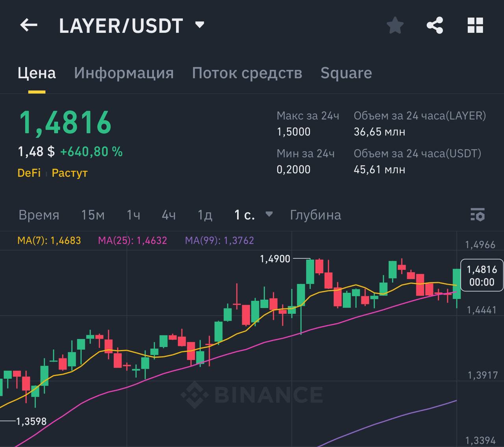This screenshot has width=504, height=447.
Task: Tap the MA(7): 1,4683 indicator label
Action: [49, 241]
